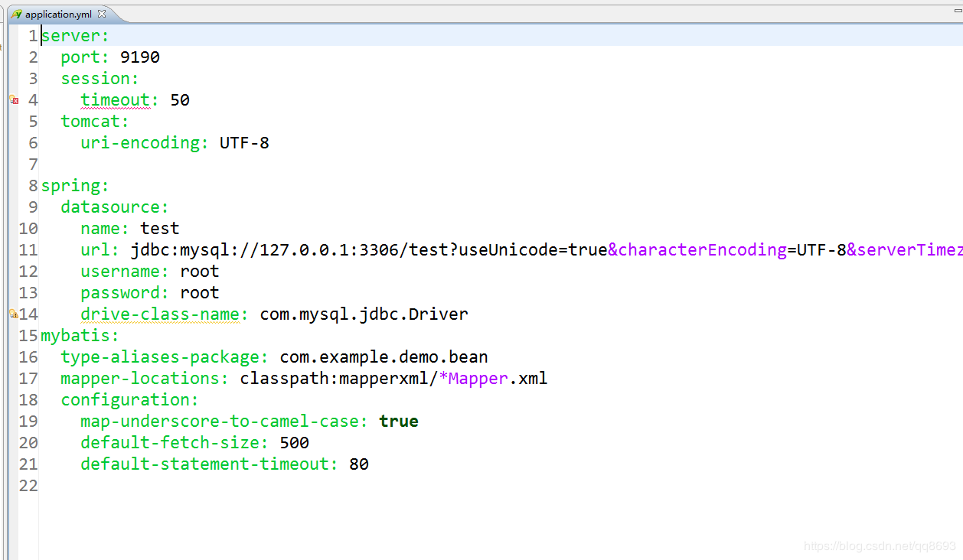963x560 pixels.
Task: Click the 'name:' key on line 10
Action: [x=106, y=229]
